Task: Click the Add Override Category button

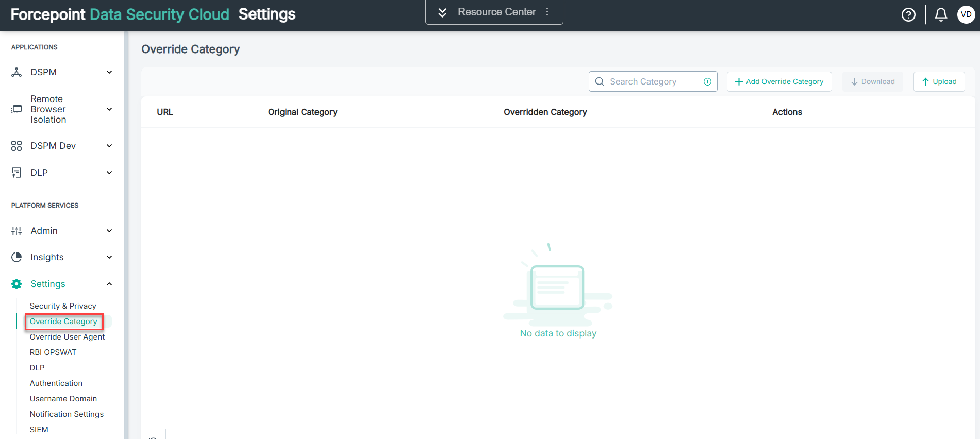Action: (779, 81)
